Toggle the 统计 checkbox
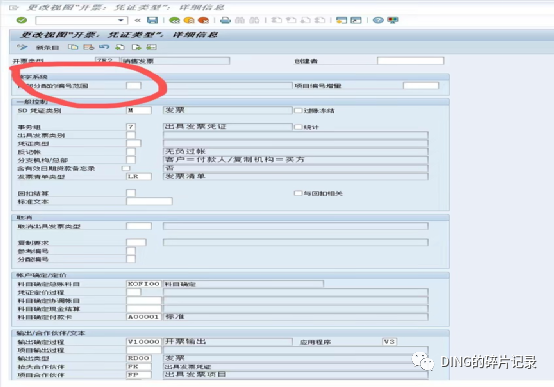554x387 pixels. [298, 127]
